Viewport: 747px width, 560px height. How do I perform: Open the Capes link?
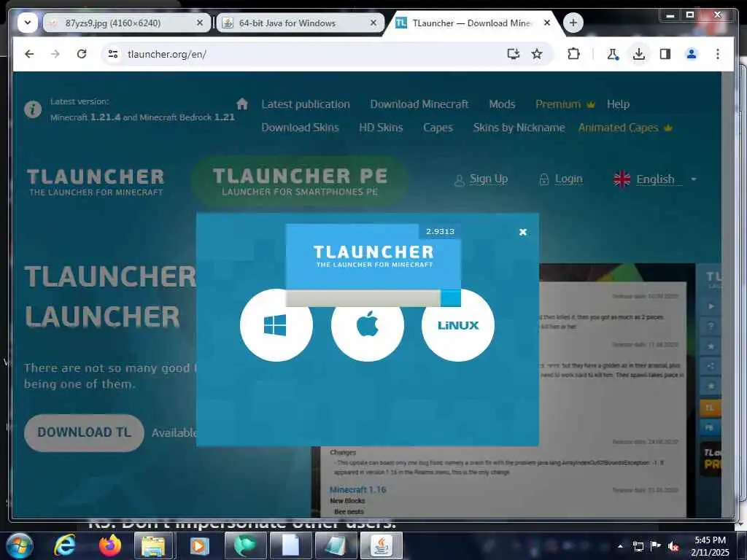(x=438, y=128)
